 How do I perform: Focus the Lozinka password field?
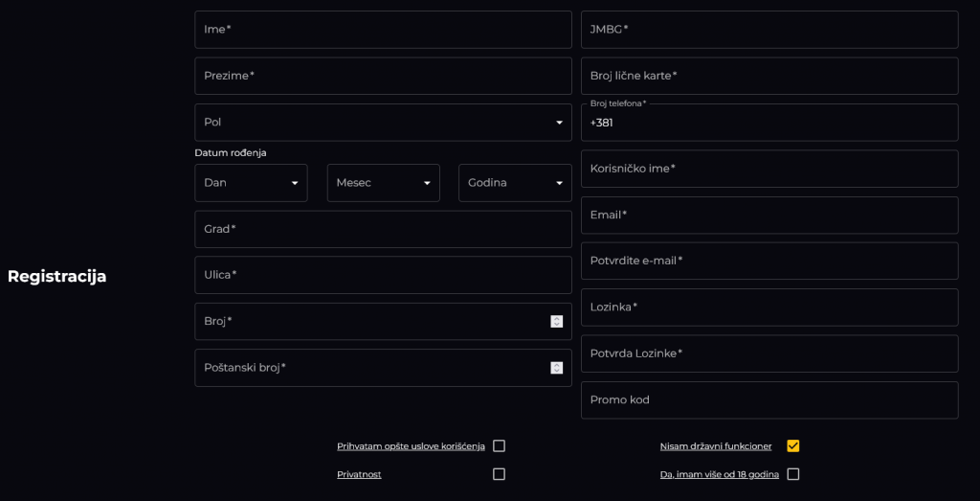pos(769,307)
